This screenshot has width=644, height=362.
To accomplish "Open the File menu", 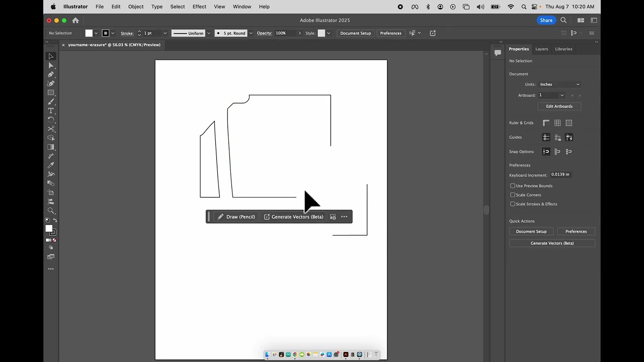I will pyautogui.click(x=100, y=7).
